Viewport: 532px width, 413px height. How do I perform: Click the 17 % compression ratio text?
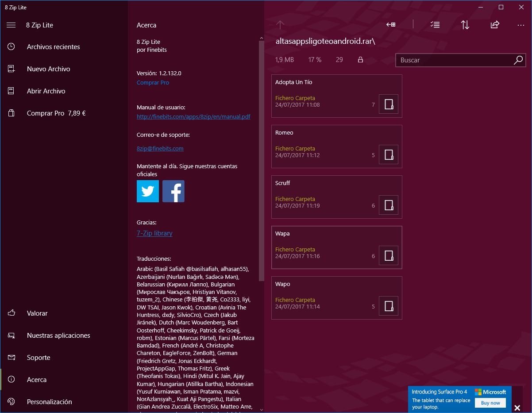315,60
